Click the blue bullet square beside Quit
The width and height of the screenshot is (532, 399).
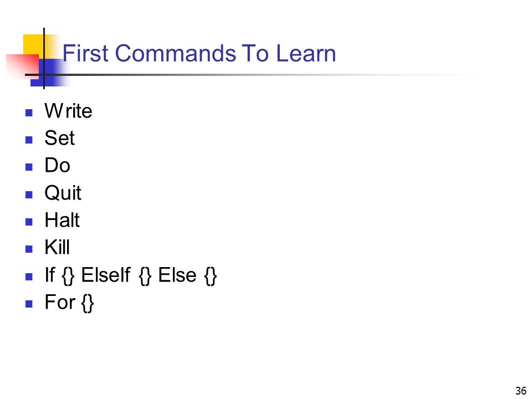click(29, 195)
